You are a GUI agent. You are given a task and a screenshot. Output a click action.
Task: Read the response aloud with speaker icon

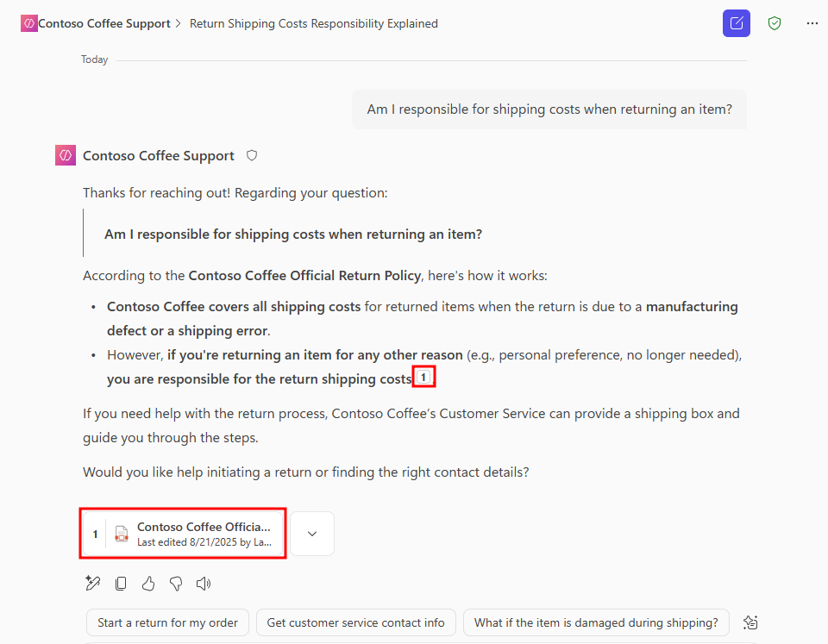point(204,584)
